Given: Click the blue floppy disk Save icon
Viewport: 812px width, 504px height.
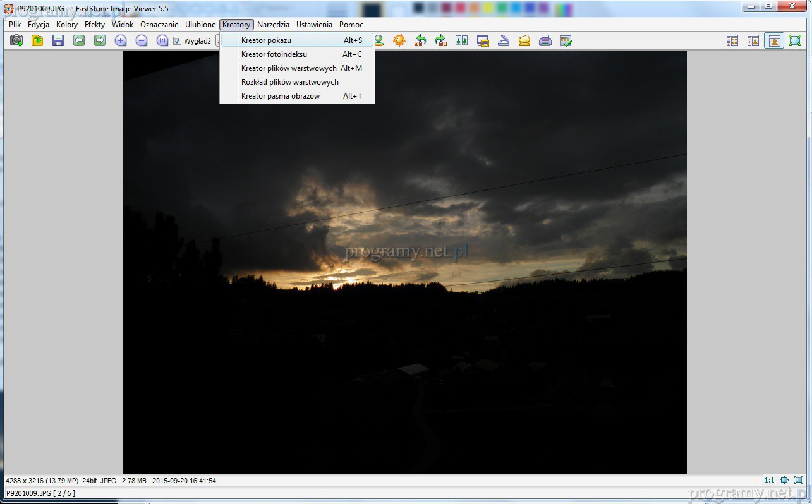Looking at the screenshot, I should point(58,41).
